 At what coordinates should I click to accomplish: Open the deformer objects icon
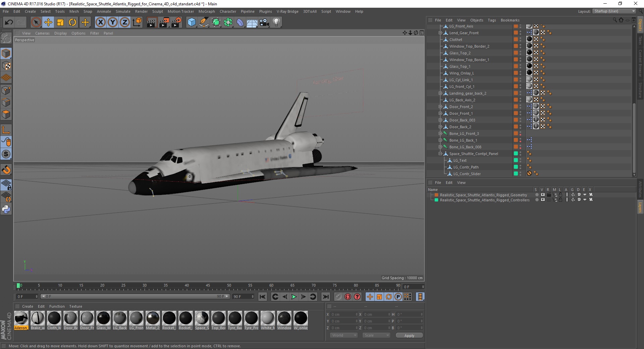point(240,22)
